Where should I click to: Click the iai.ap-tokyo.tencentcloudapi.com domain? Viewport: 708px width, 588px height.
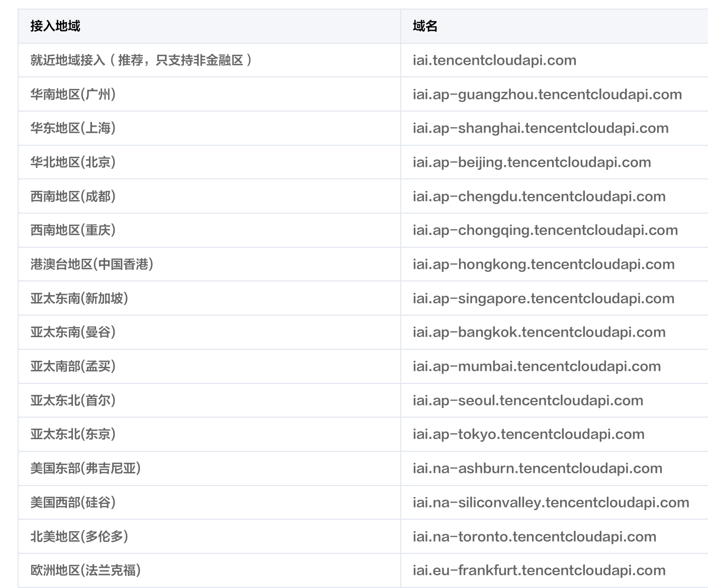528,434
